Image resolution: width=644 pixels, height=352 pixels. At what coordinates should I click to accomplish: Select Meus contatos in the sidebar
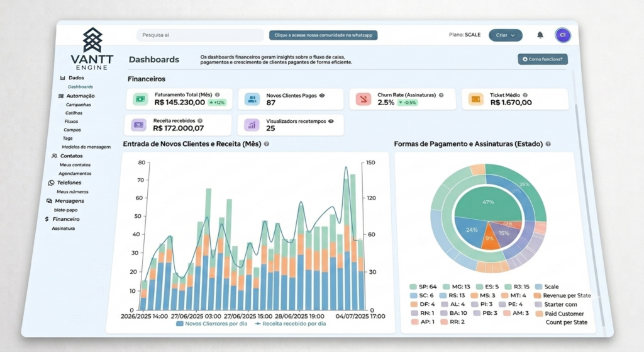(x=75, y=164)
